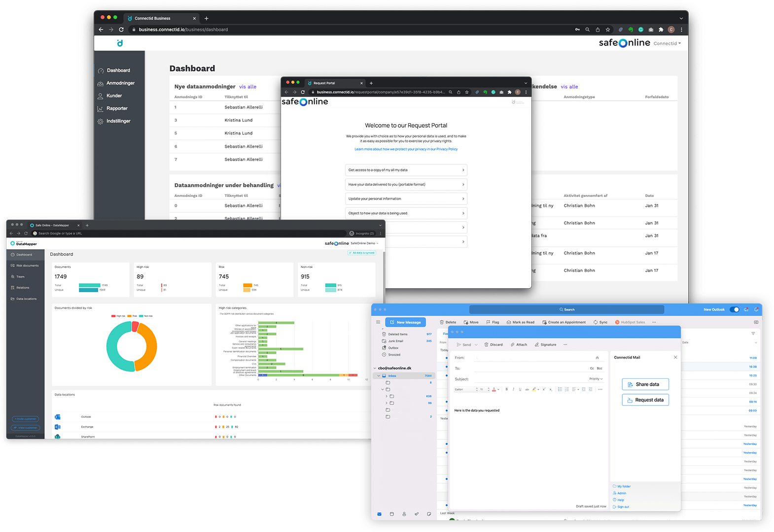Click the Connectid logo in Business header
Image resolution: width=774 pixels, height=532 pixels.
coord(120,43)
